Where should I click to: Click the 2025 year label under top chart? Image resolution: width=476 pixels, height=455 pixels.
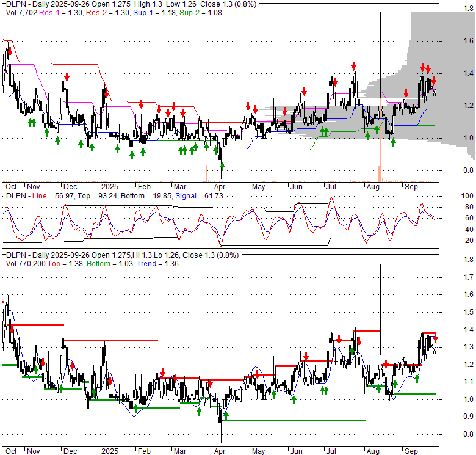coord(110,187)
